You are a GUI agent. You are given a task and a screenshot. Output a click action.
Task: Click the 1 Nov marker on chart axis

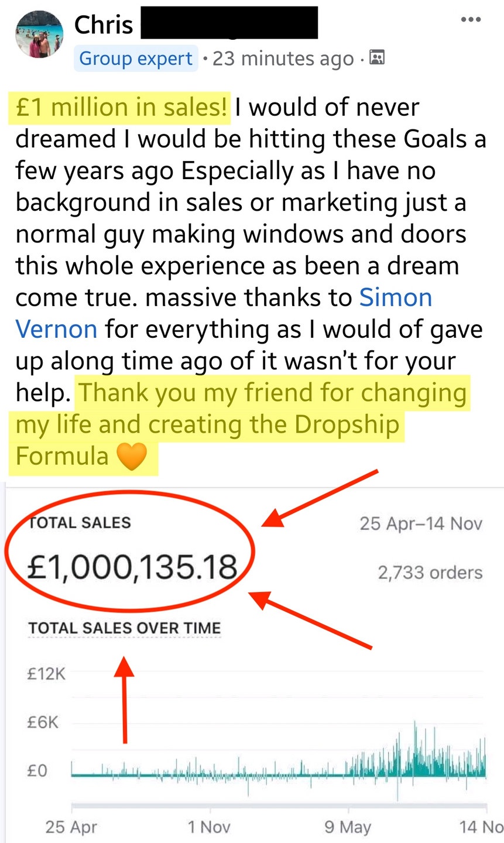209,827
